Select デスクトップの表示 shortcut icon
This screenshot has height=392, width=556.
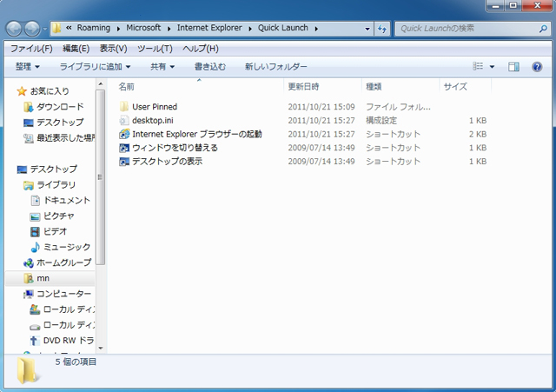124,162
